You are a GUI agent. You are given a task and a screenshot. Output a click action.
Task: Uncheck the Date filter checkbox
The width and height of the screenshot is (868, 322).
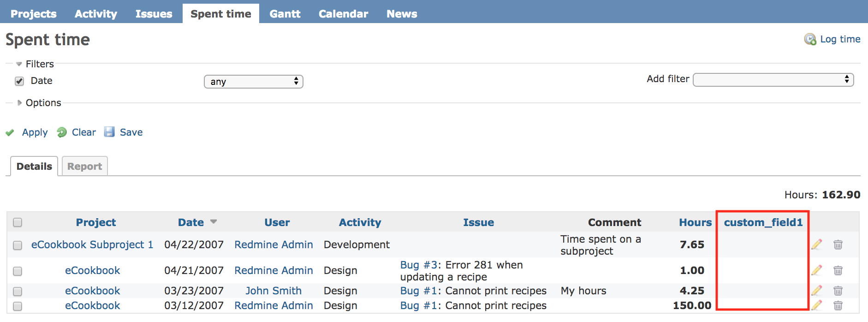19,81
